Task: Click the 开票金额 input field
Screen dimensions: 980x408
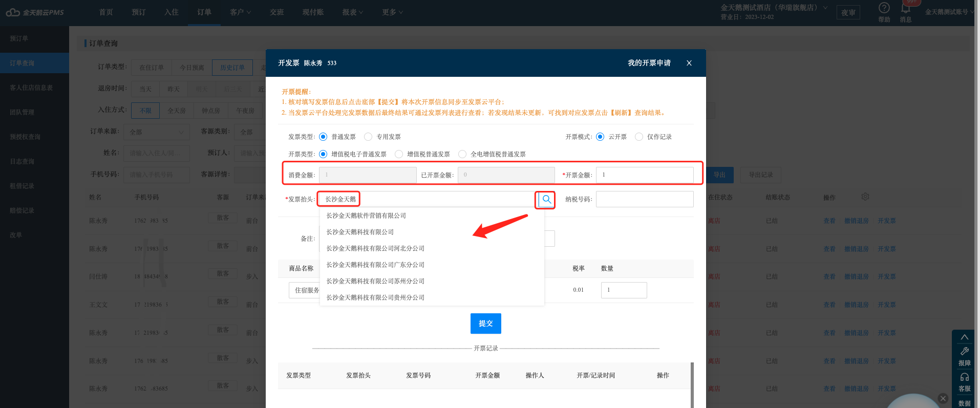Action: [x=645, y=175]
